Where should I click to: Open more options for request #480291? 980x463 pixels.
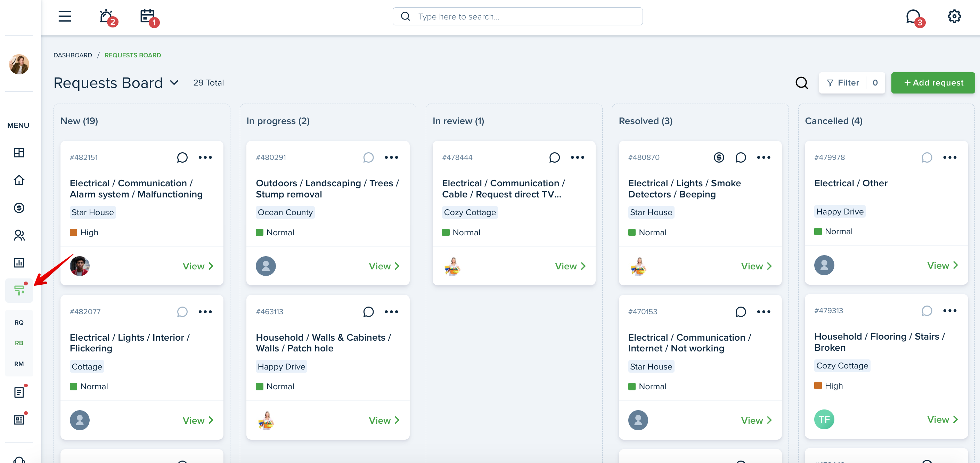(x=391, y=157)
